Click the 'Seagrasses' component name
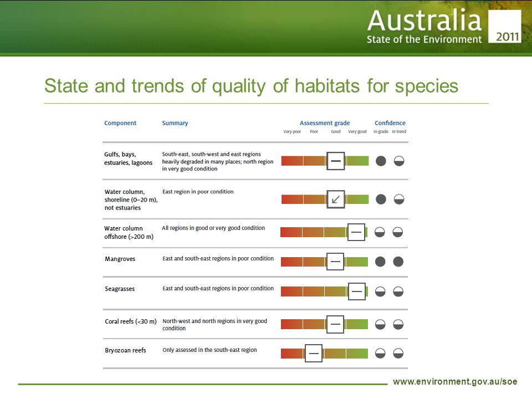Viewport: 532px width, 399px height. [120, 289]
